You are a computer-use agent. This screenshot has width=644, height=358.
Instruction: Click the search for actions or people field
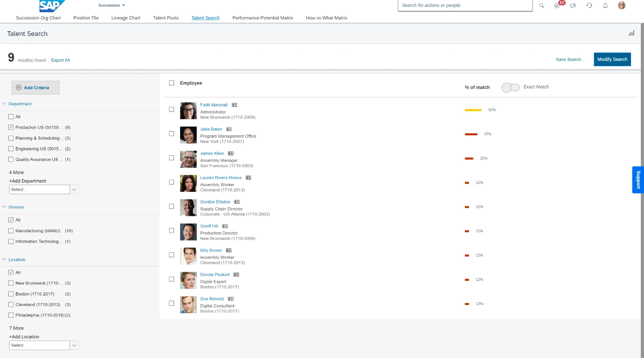[x=465, y=6]
